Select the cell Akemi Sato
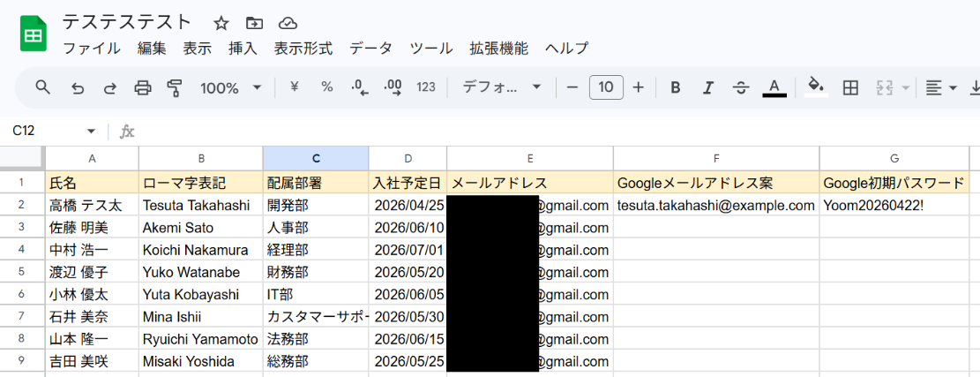The width and height of the screenshot is (980, 377). coord(200,228)
